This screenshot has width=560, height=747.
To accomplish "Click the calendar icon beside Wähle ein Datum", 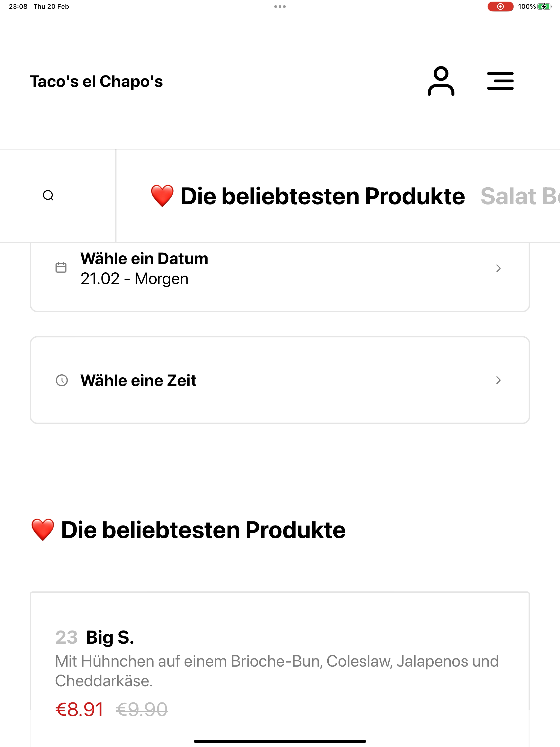I will (x=61, y=267).
